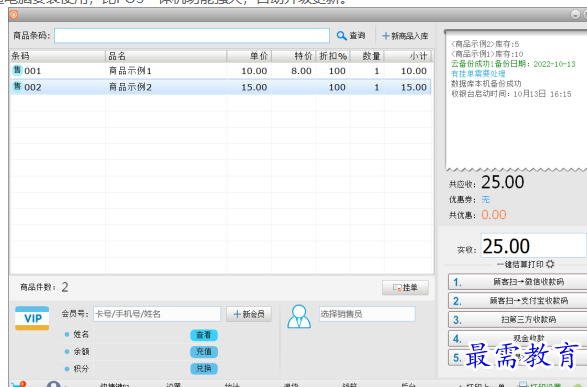Hold the order with 挂单 button
This screenshot has width=587, height=387.
pos(405,287)
